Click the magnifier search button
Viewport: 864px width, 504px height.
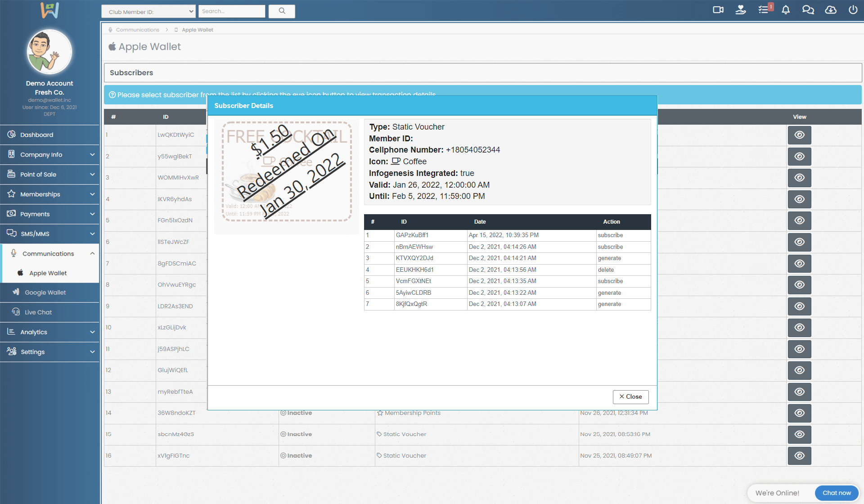(282, 11)
